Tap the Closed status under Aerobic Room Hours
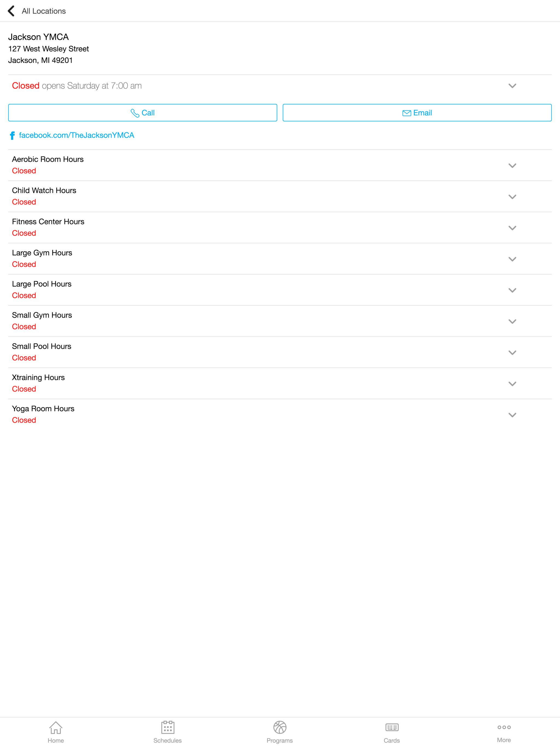 (x=24, y=171)
